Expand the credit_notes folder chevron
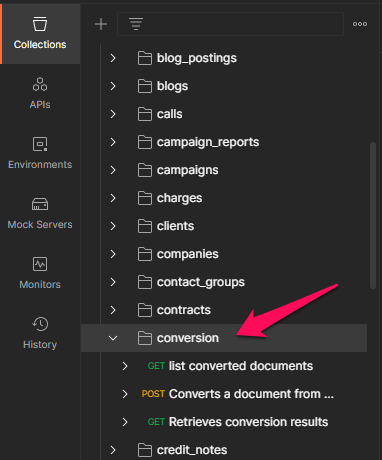 [x=113, y=450]
